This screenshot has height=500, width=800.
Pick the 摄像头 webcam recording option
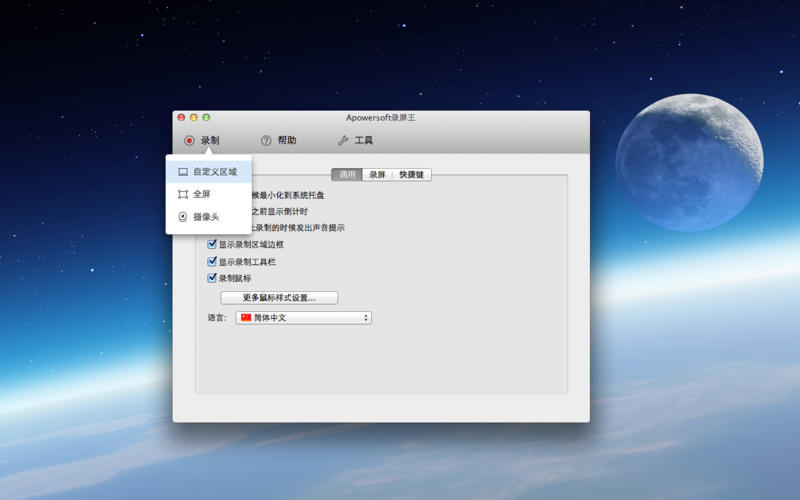point(205,216)
